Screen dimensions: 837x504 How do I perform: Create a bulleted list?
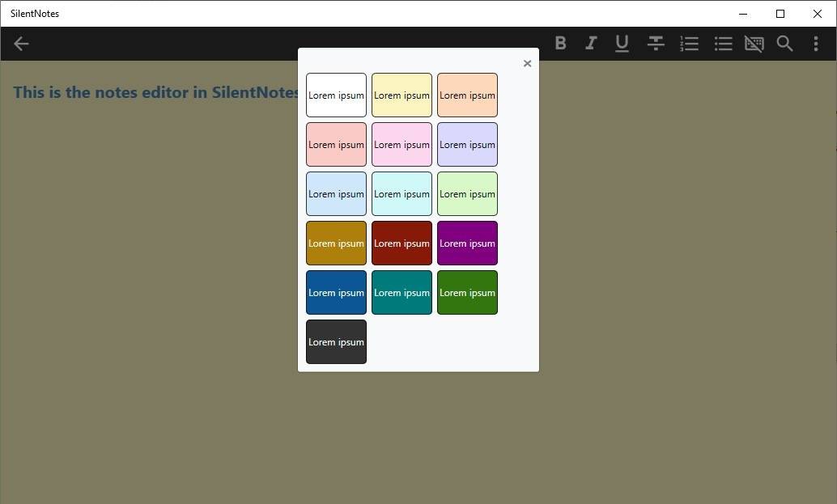point(722,43)
